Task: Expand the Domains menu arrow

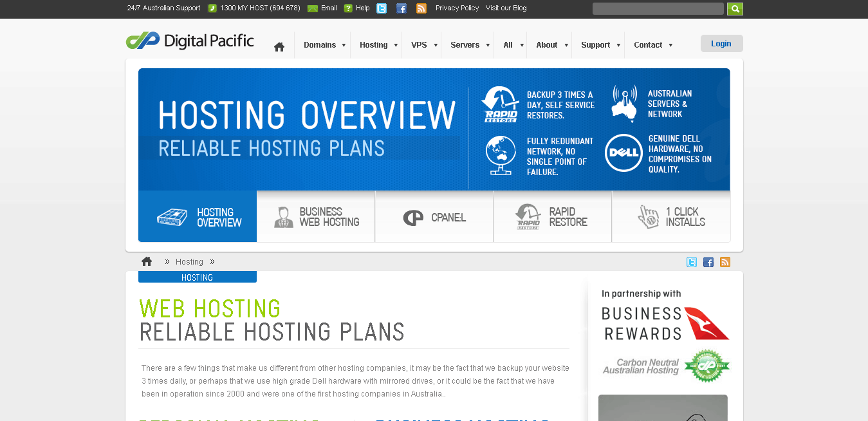Action: 344,45
